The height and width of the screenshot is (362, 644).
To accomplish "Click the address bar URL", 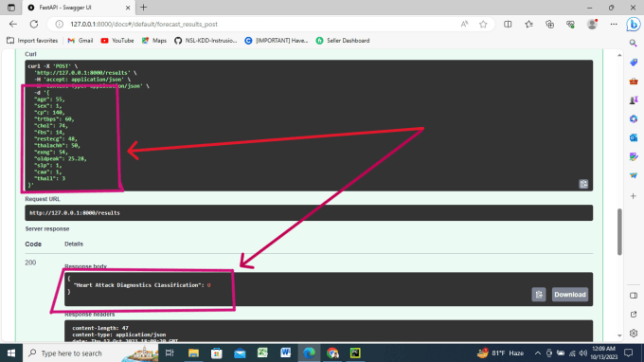I will coord(144,25).
